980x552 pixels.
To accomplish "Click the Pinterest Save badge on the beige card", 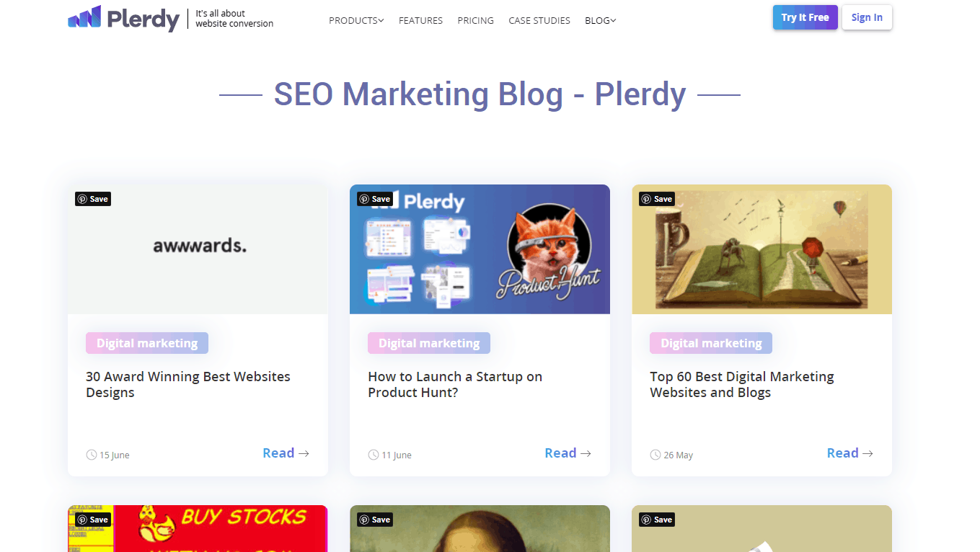I will click(657, 520).
